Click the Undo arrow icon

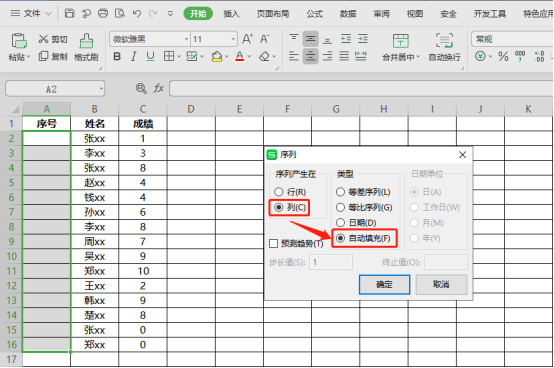(137, 13)
